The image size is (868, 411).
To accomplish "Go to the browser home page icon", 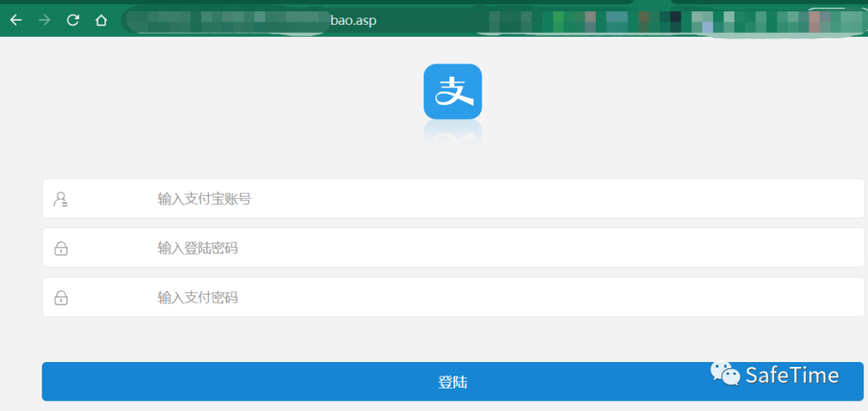I will (100, 20).
